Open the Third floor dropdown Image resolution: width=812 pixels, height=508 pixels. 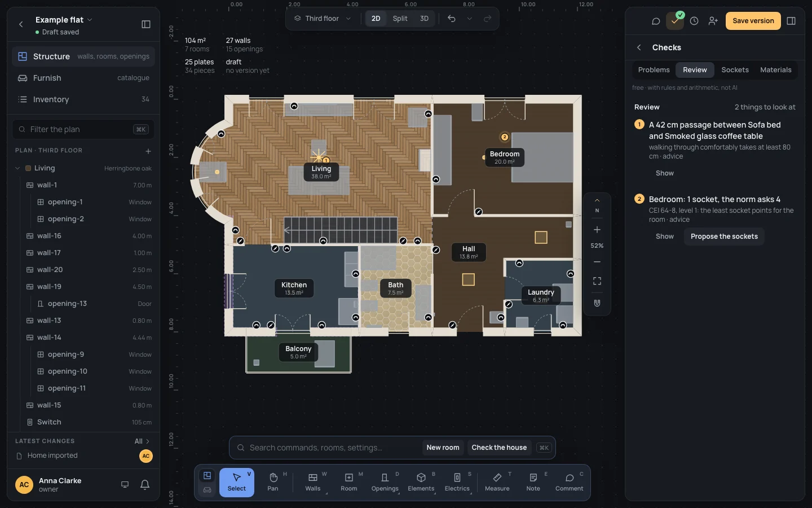[x=323, y=19]
